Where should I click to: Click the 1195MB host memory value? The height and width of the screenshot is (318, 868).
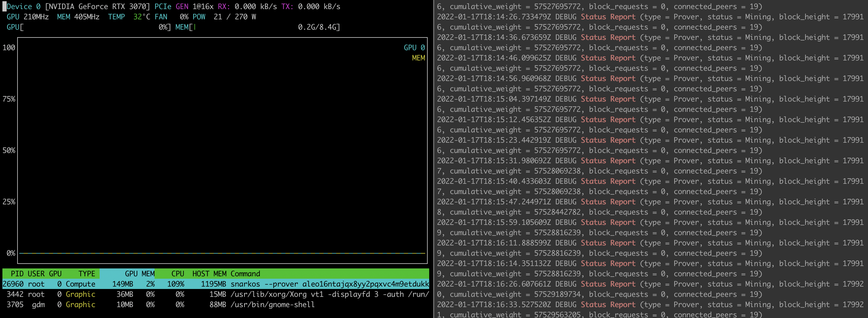[214, 284]
